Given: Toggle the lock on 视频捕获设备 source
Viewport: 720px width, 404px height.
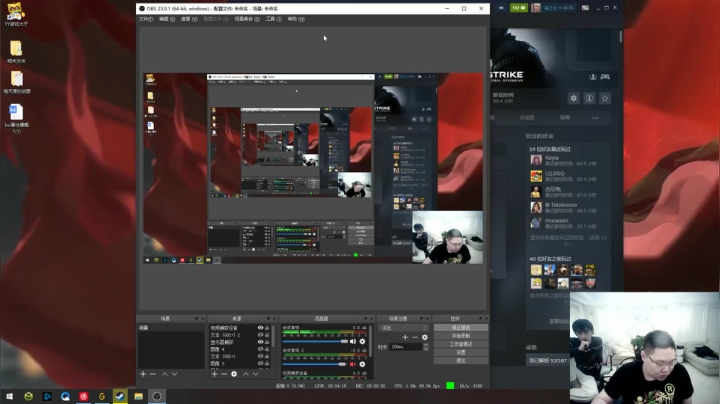Looking at the screenshot, I should (x=267, y=328).
